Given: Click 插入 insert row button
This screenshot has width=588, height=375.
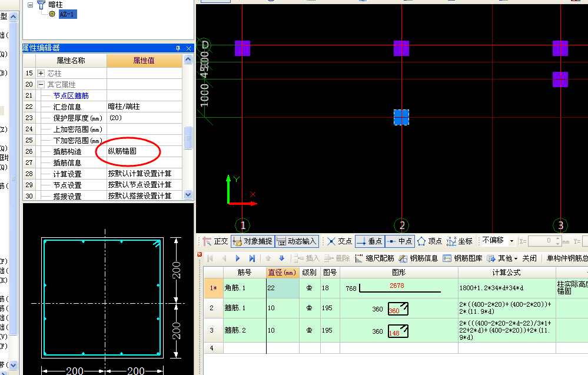Looking at the screenshot, I should point(307,258).
